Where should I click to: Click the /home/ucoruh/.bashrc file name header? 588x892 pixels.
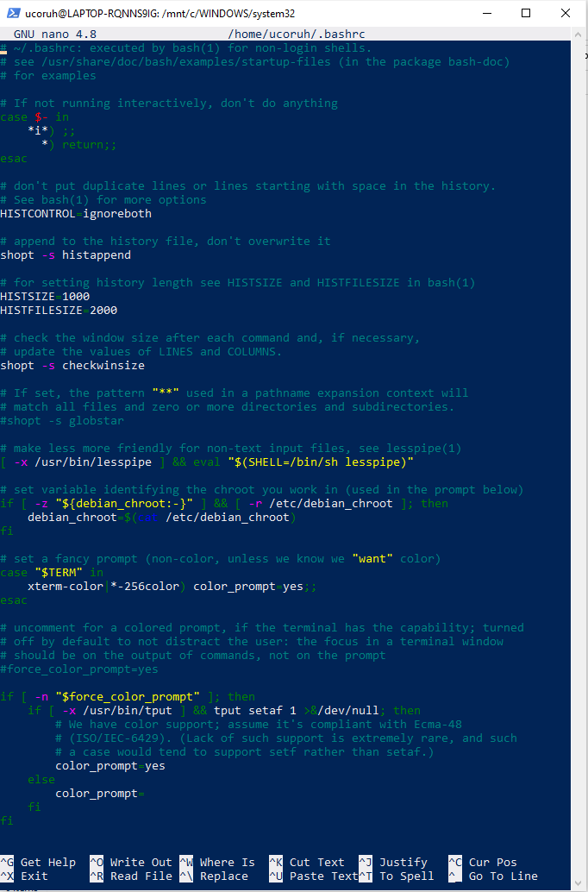tap(297, 35)
